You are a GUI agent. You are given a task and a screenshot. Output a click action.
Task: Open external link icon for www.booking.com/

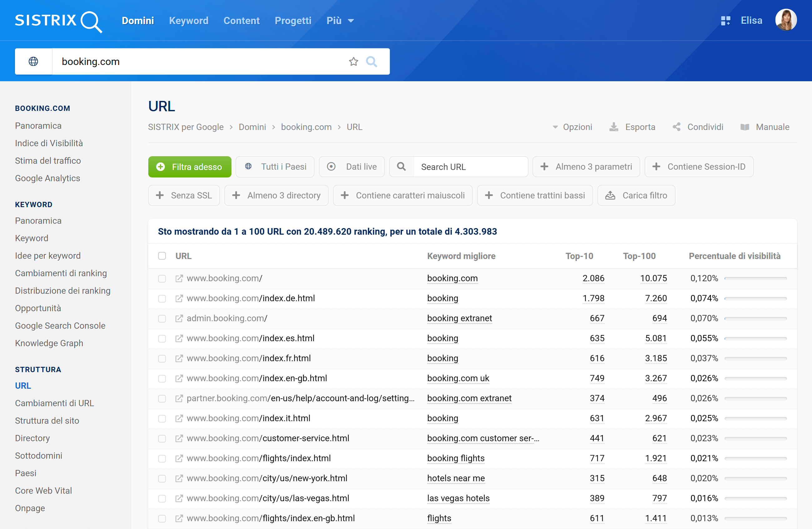coord(179,278)
